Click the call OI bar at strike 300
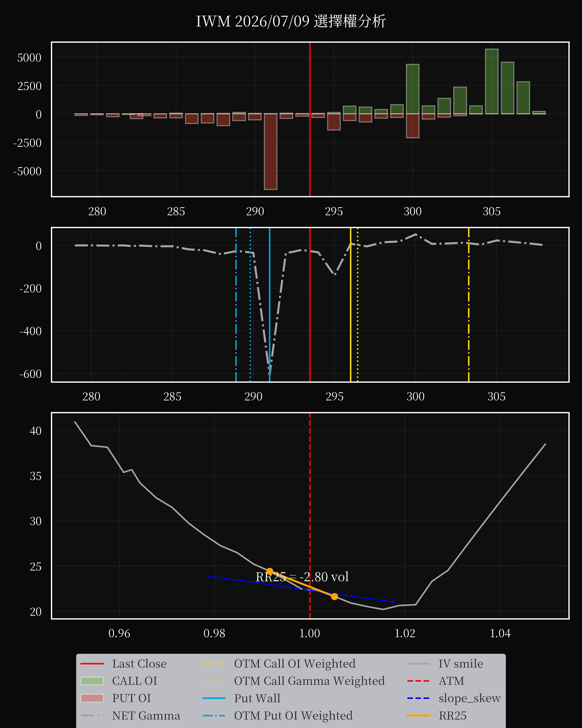Image resolution: width=582 pixels, height=728 pixels. click(x=413, y=89)
